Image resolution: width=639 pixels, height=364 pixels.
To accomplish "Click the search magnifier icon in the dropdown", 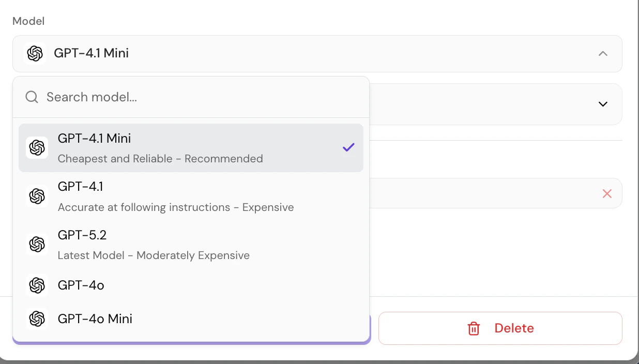I will pos(32,97).
